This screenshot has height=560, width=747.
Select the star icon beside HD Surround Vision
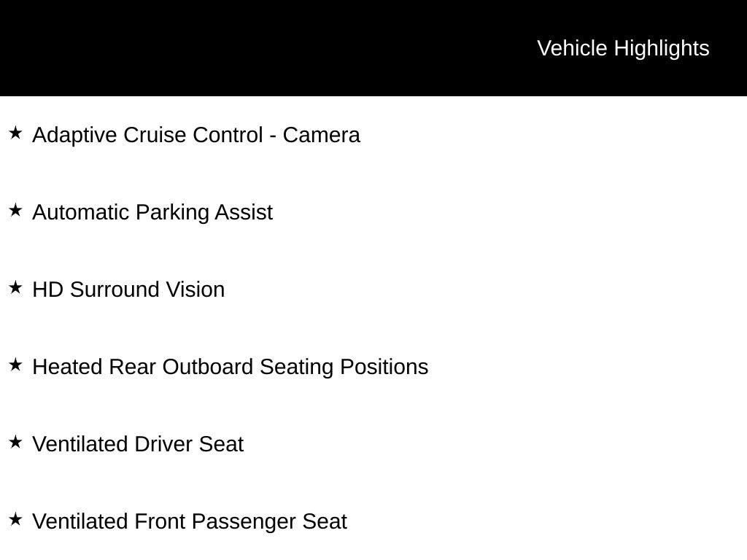[x=15, y=288]
